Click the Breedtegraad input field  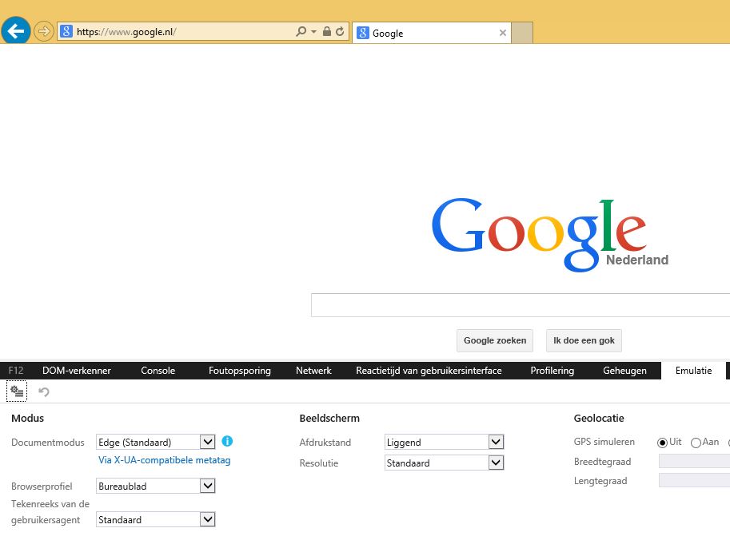pos(694,461)
